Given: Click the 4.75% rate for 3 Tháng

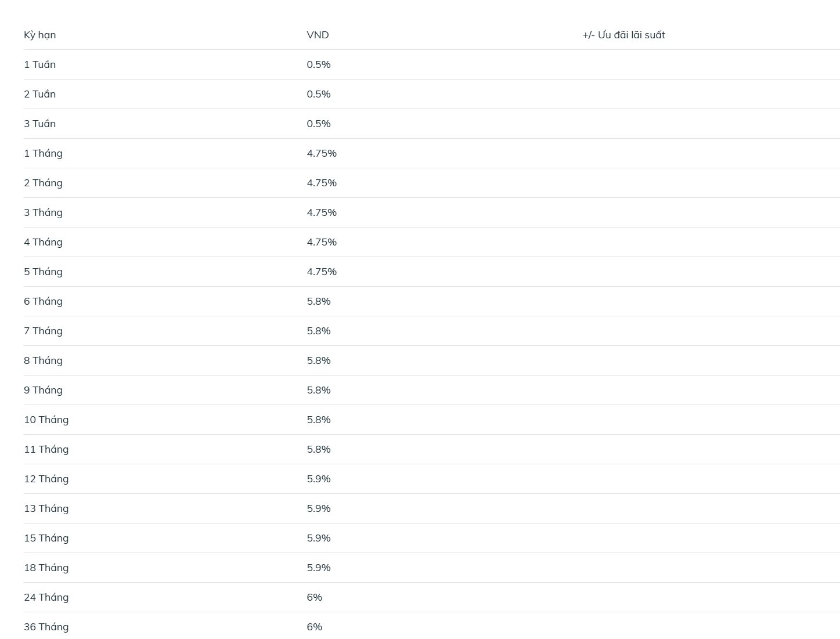Looking at the screenshot, I should point(322,212).
